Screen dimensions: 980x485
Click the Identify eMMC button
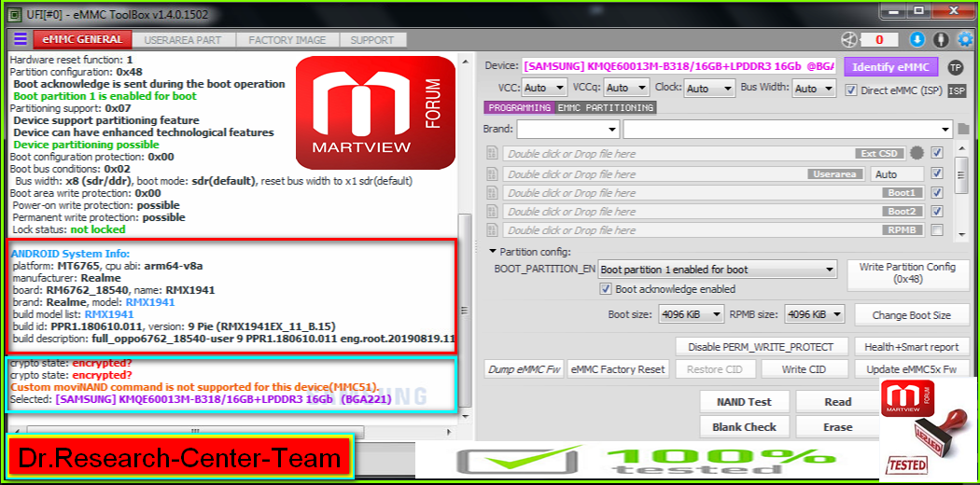point(892,67)
